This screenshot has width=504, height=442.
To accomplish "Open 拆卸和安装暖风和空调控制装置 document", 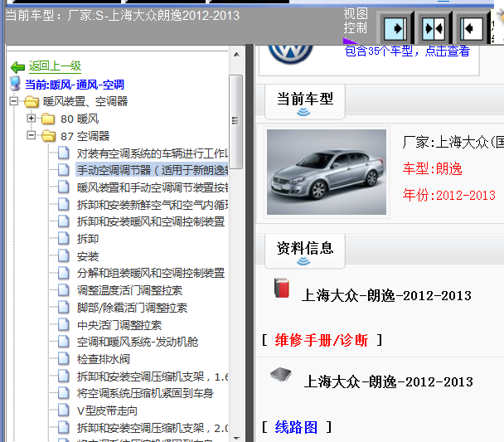I will tap(151, 221).
